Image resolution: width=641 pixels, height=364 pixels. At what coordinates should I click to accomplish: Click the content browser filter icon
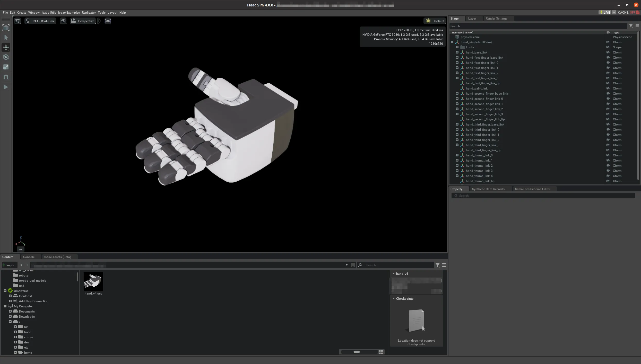pos(438,265)
